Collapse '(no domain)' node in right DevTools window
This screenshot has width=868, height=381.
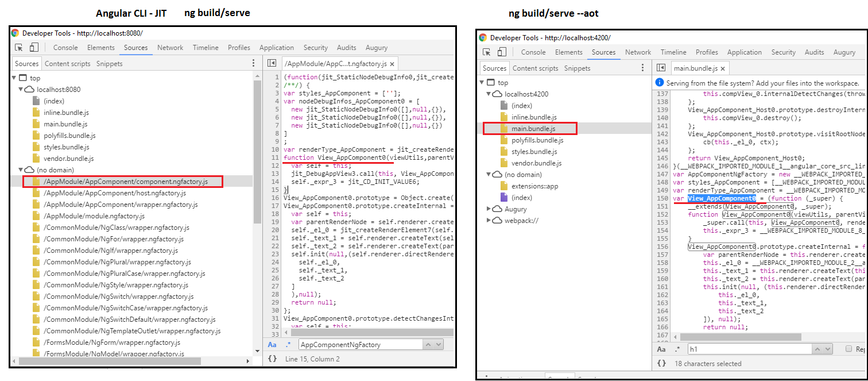[x=489, y=175]
